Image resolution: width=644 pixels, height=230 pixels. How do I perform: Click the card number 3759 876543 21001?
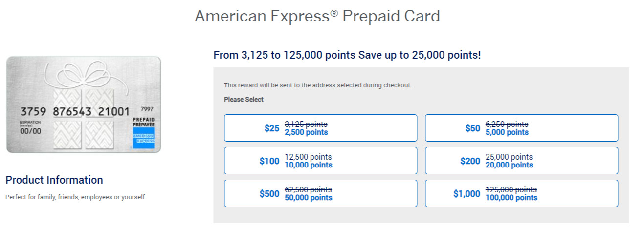[x=75, y=112]
